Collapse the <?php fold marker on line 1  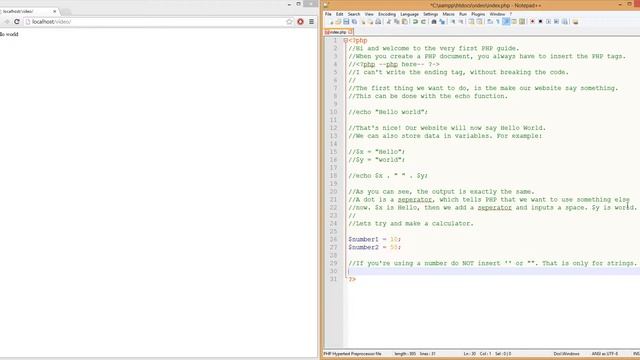coord(346,40)
